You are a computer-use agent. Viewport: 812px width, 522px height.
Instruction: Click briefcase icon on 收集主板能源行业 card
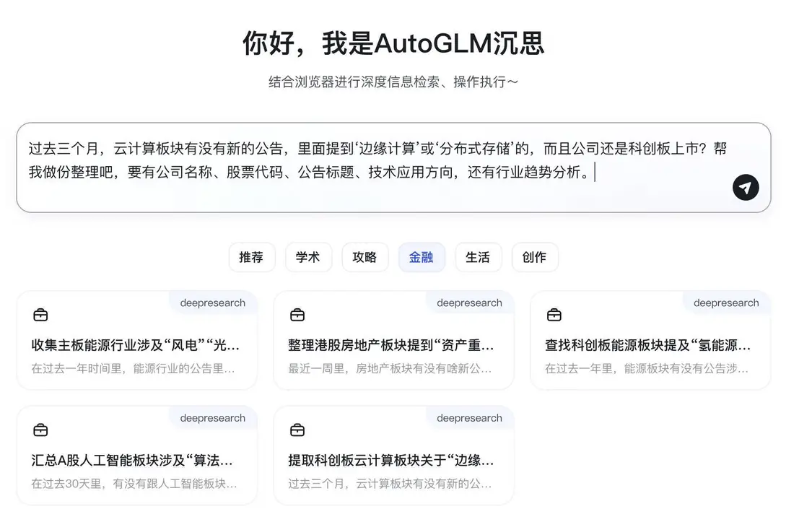pos(40,315)
